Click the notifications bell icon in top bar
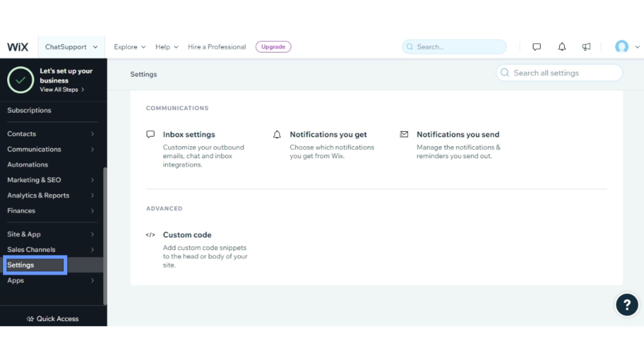The image size is (644, 362). (x=562, y=47)
